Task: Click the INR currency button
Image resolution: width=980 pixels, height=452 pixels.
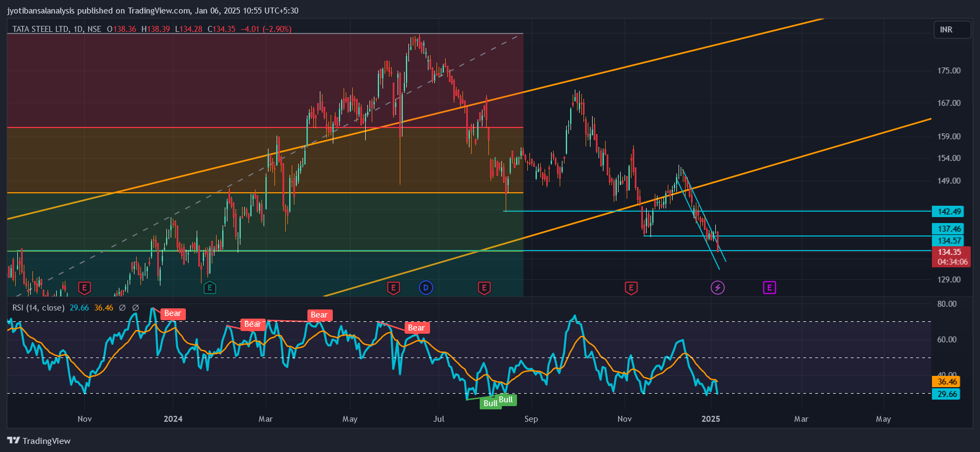Action: (952, 30)
